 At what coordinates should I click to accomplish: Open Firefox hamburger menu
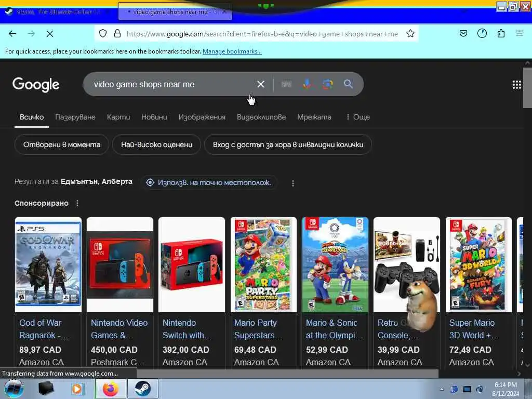(520, 33)
